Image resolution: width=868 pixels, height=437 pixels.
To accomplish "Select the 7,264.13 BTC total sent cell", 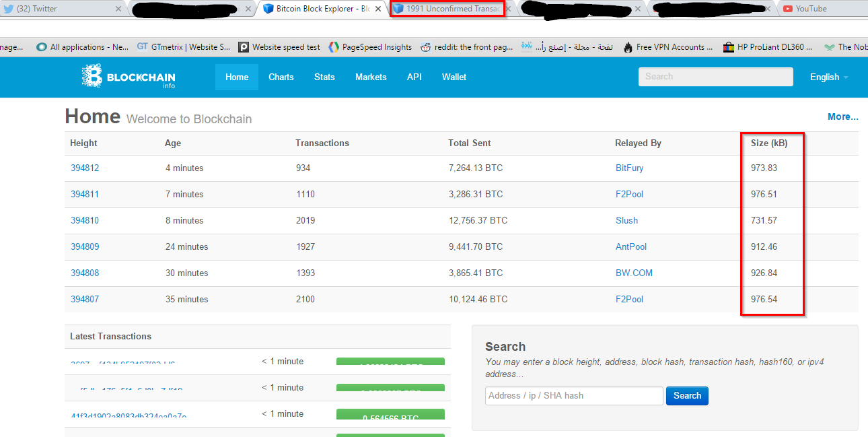I will (x=476, y=168).
